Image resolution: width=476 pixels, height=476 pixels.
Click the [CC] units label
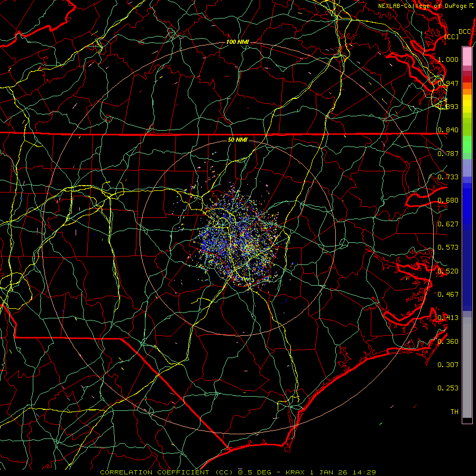[452, 36]
